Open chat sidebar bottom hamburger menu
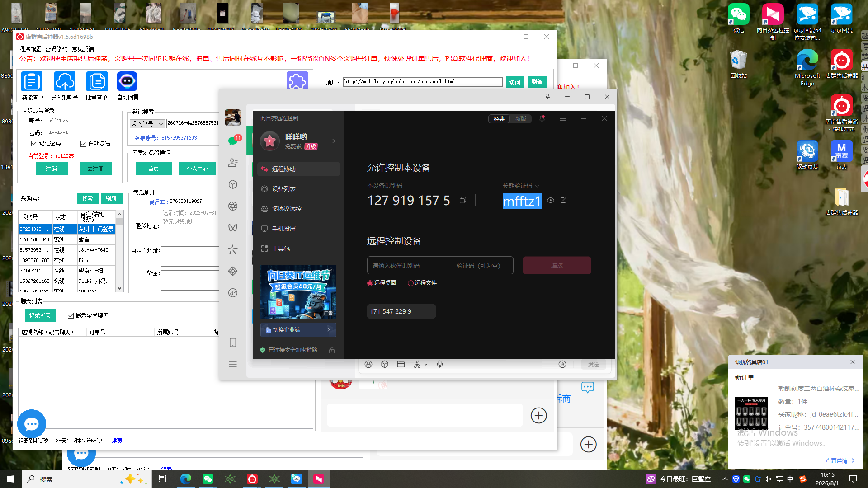Image resolution: width=868 pixels, height=488 pixels. coord(233,364)
